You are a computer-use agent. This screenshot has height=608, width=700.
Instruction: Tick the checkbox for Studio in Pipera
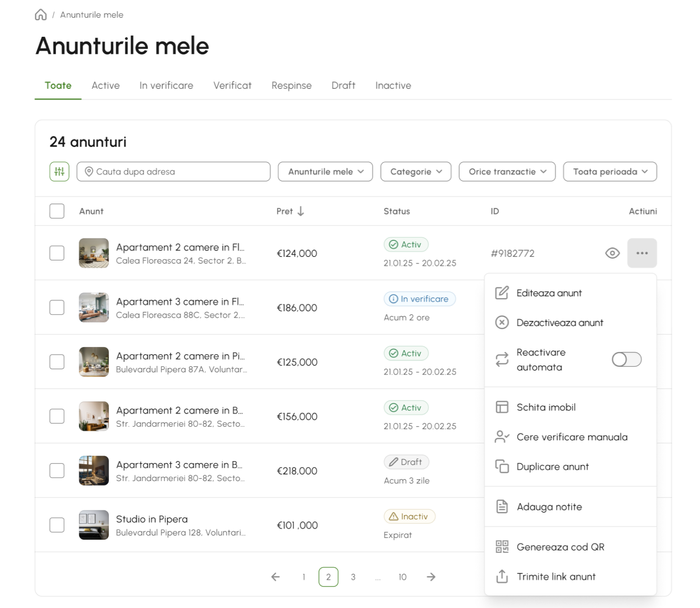click(x=57, y=525)
